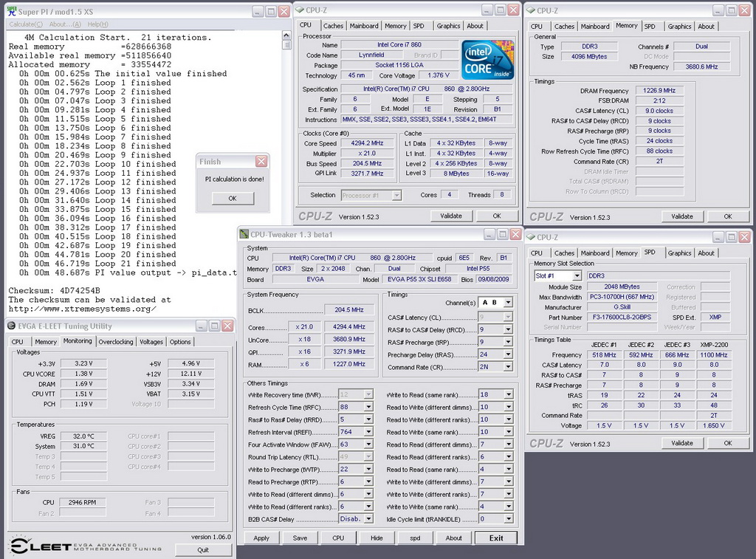Click Validate in the CPU-Z SPD window
Image resolution: width=756 pixels, height=559 pixels.
point(682,443)
